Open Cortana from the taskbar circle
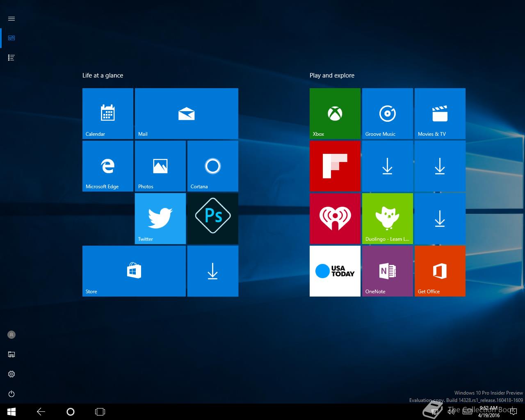Screen dimensions: 525x420 [x=71, y=412]
